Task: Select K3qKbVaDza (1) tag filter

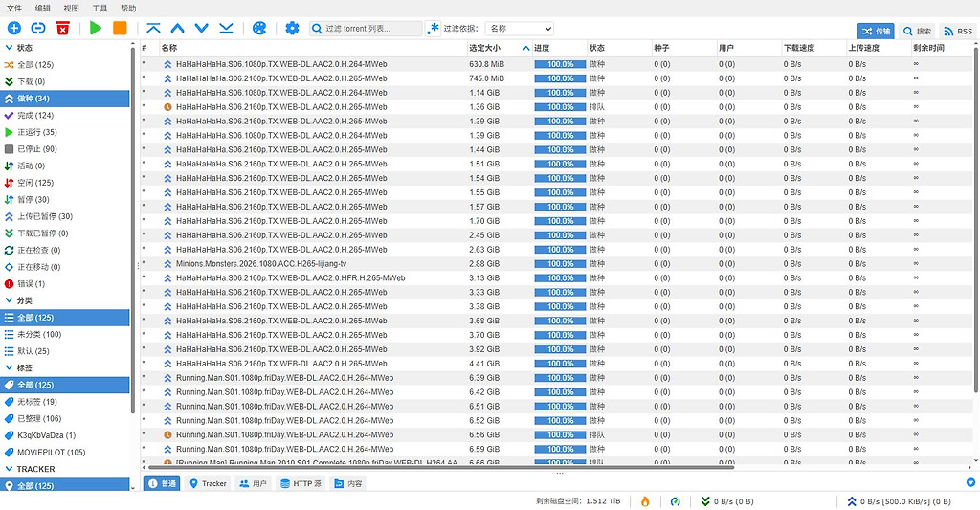Action: click(x=65, y=435)
